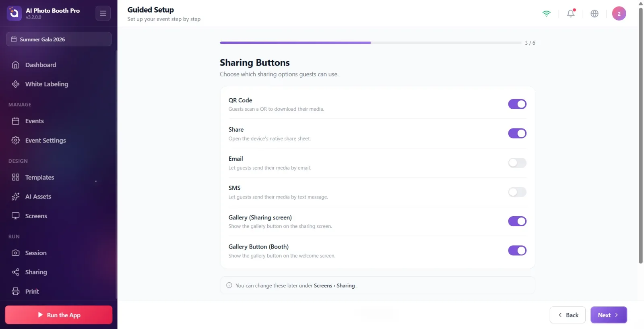Enable the Email sharing toggle

coord(517,163)
